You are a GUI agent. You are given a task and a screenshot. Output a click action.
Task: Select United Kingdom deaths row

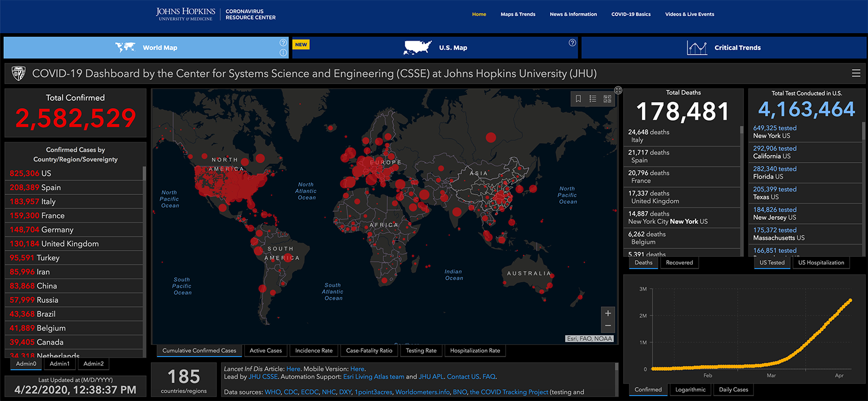(x=682, y=197)
